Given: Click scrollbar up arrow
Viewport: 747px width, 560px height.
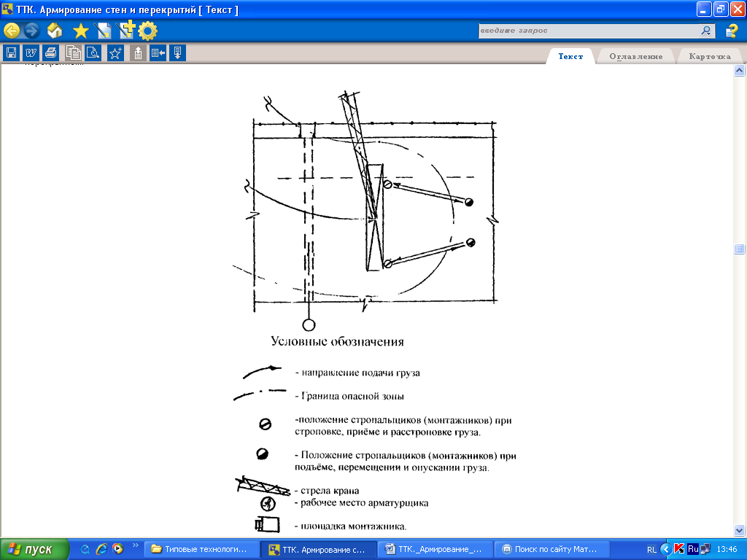Looking at the screenshot, I should [739, 71].
